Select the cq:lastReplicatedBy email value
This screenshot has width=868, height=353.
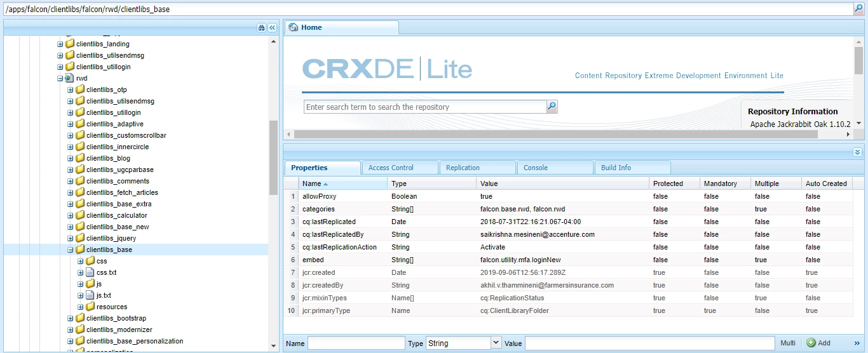[538, 234]
